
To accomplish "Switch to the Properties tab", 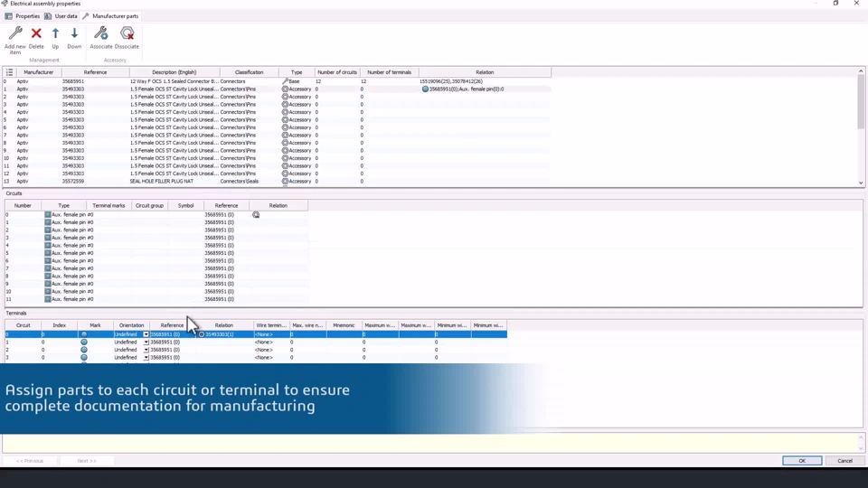I will (x=22, y=16).
